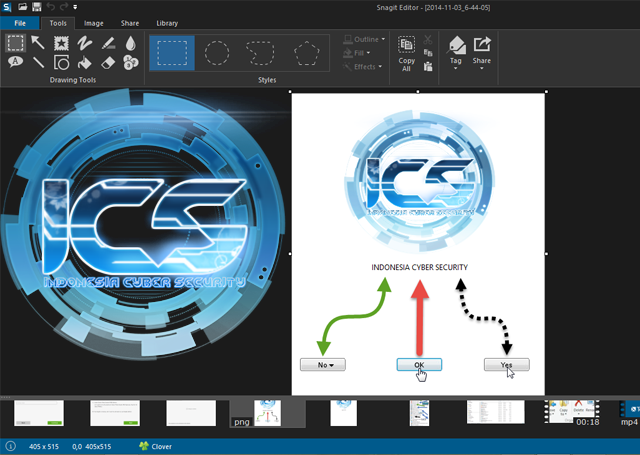Activate the Eraser tool
The height and width of the screenshot is (455, 640).
[108, 62]
